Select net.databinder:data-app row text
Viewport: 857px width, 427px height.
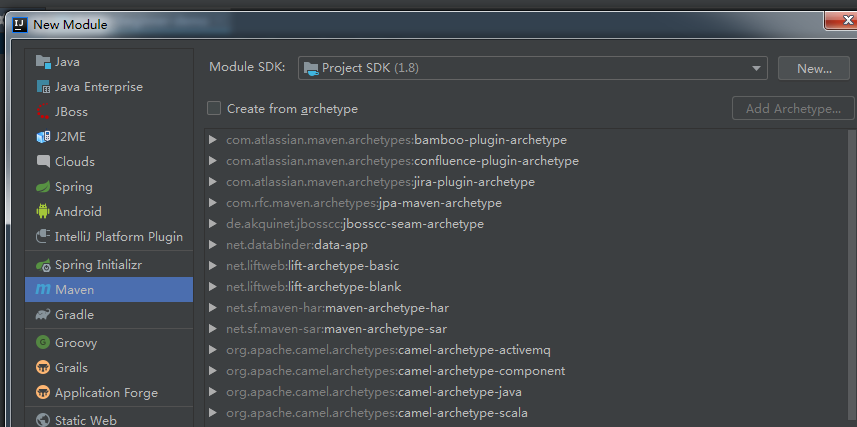[x=297, y=245]
